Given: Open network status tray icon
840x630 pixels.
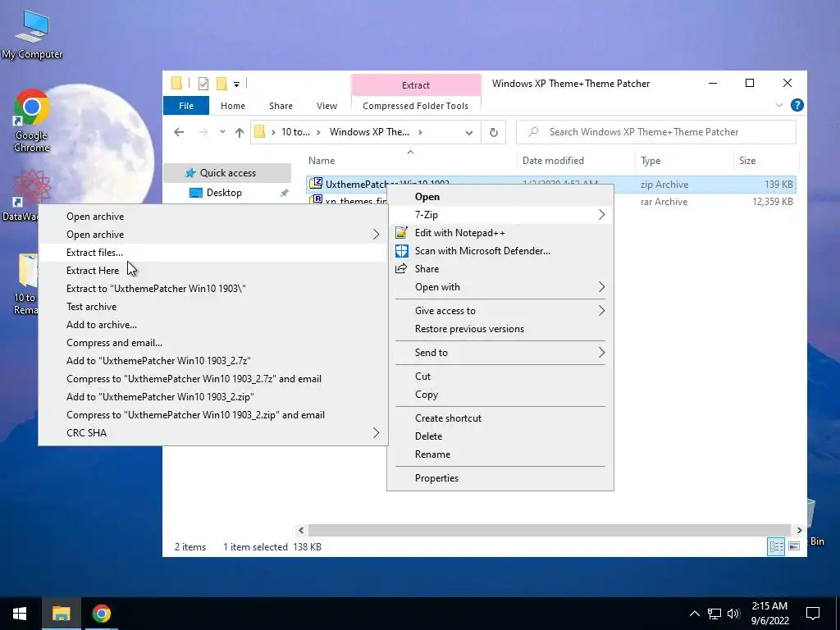Looking at the screenshot, I should [x=714, y=614].
